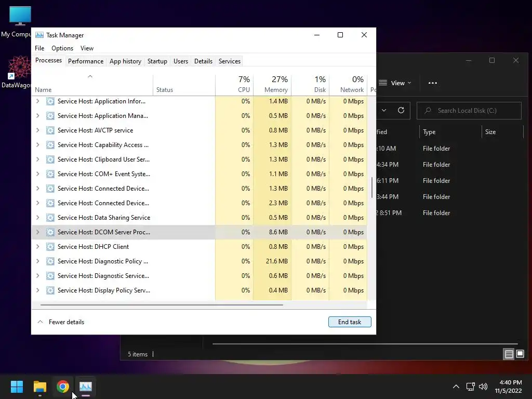Viewport: 532px width, 399px height.
Task: Expand Service Host: Application Infor... group
Action: point(37,101)
